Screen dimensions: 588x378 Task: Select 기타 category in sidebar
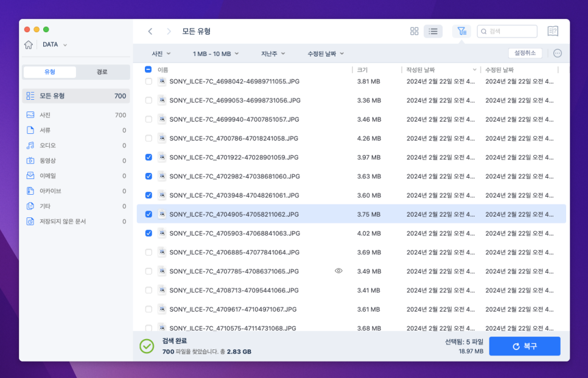76,206
